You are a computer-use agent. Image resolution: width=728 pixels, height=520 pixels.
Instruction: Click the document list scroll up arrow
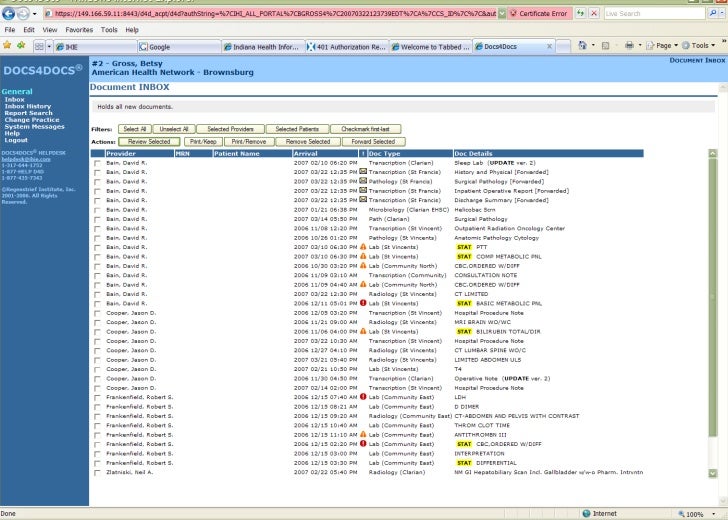[713, 153]
